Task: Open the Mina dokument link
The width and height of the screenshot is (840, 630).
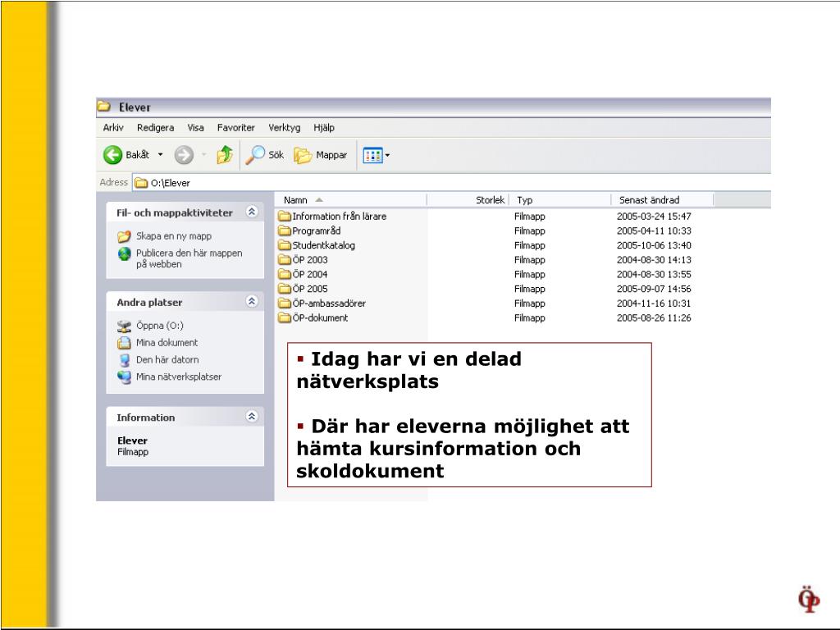Action: coord(167,342)
